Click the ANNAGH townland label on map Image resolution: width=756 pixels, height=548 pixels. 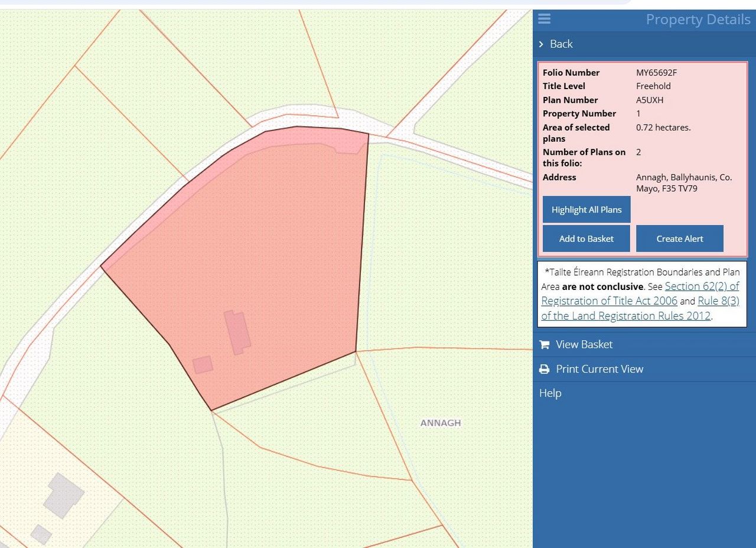pos(441,423)
